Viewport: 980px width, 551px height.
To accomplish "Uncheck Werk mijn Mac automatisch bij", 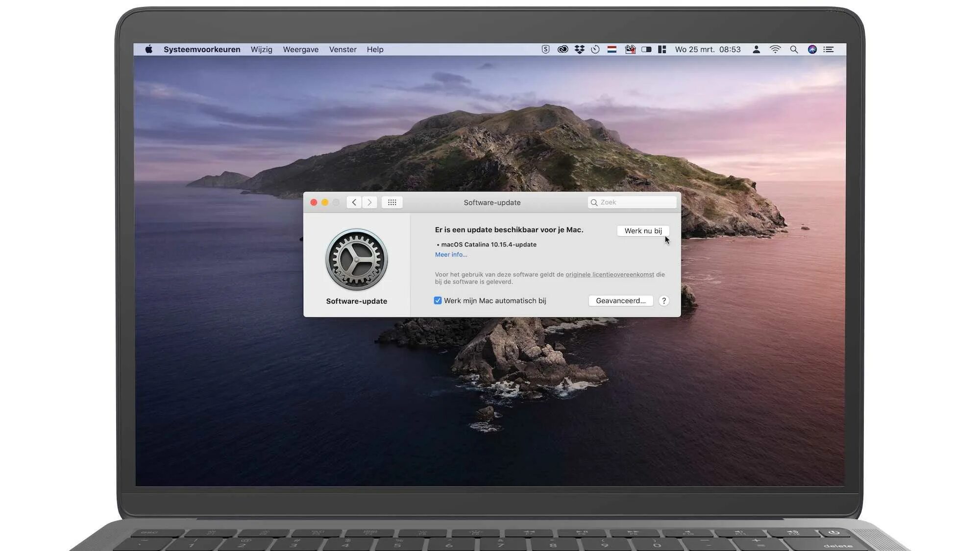I will [438, 300].
